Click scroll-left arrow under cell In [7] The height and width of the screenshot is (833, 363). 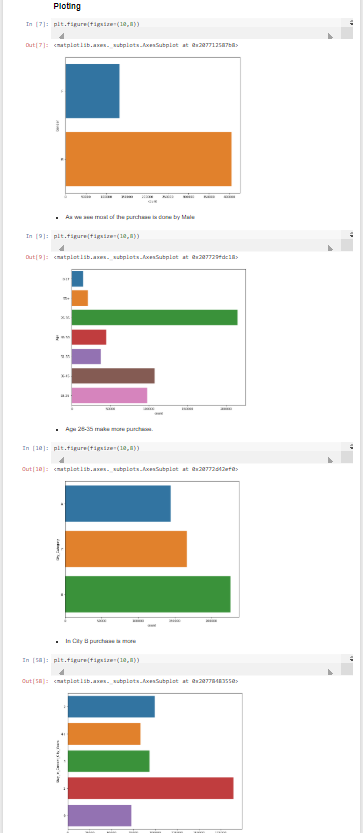61,36
